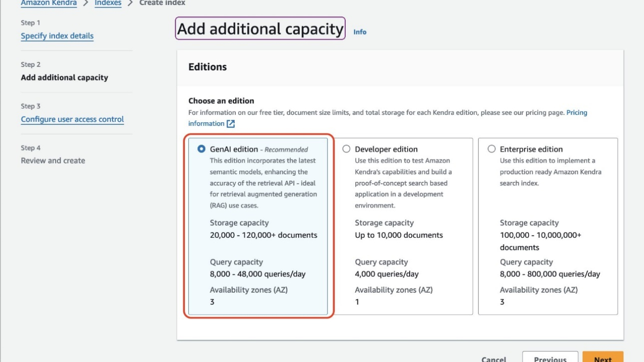Click the Developer edition description text
The width and height of the screenshot is (644, 362).
pyautogui.click(x=403, y=183)
